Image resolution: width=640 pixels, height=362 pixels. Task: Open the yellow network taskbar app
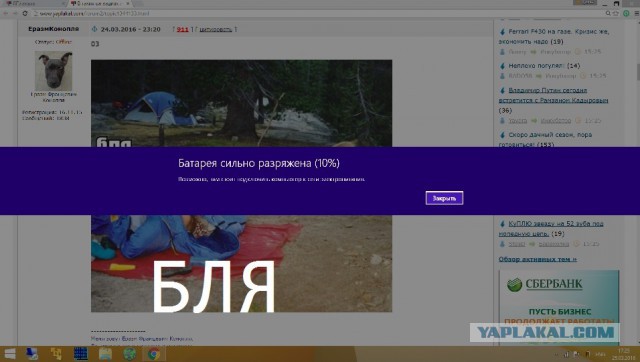(x=56, y=354)
